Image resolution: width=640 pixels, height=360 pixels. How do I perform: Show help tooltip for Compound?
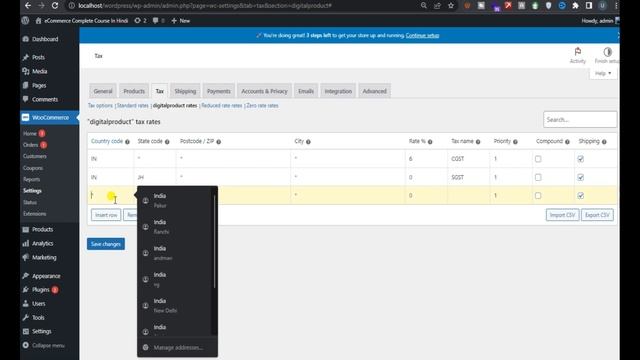[567, 142]
